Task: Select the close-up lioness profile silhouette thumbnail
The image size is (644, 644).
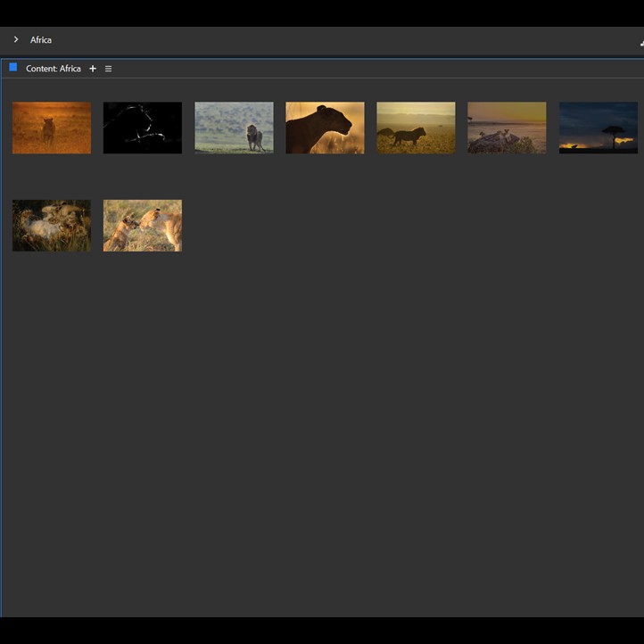Action: pyautogui.click(x=325, y=128)
